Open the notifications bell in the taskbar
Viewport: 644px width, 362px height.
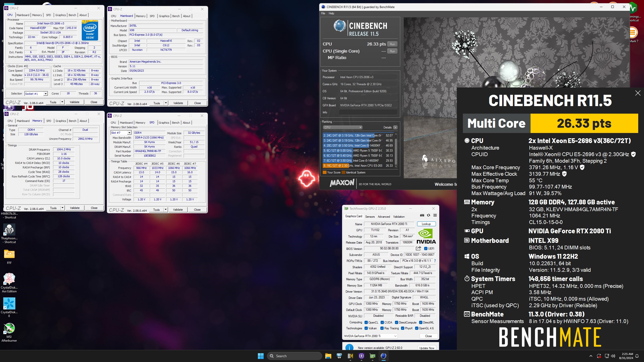[x=637, y=356]
